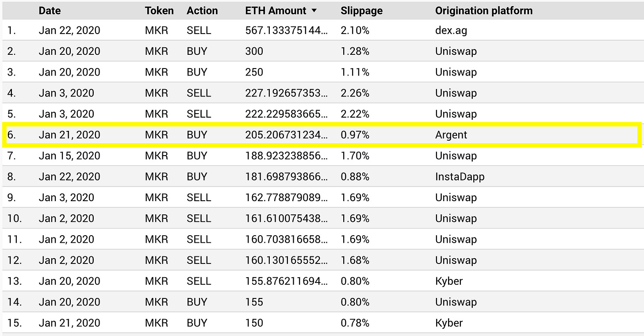Screen dimensions: 644x336
Task: Click the 1.11% slippage value
Action: point(355,72)
